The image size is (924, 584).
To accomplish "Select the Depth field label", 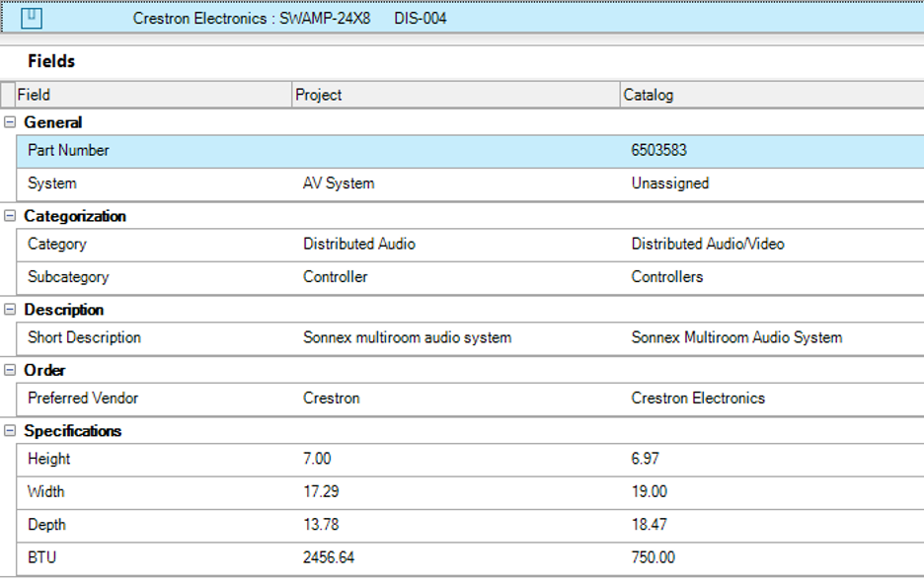I will pyautogui.click(x=46, y=525).
